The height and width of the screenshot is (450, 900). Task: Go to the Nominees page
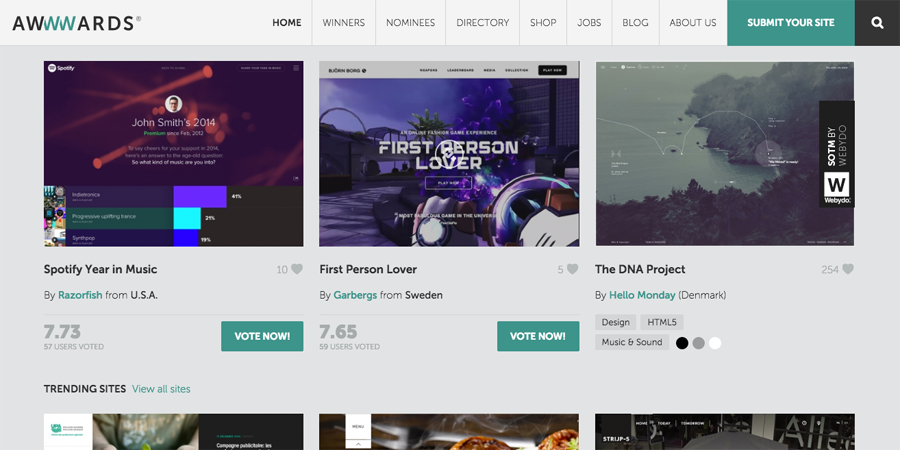[x=410, y=23]
